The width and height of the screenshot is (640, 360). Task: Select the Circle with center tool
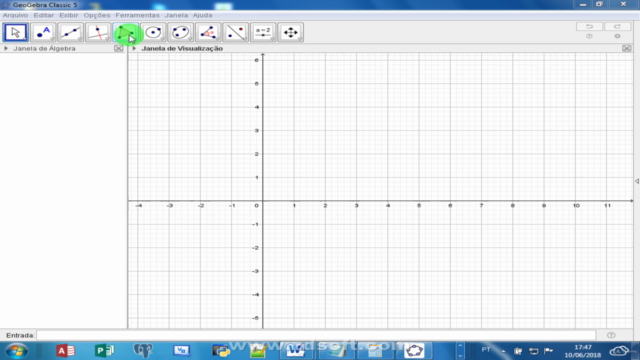point(153,32)
